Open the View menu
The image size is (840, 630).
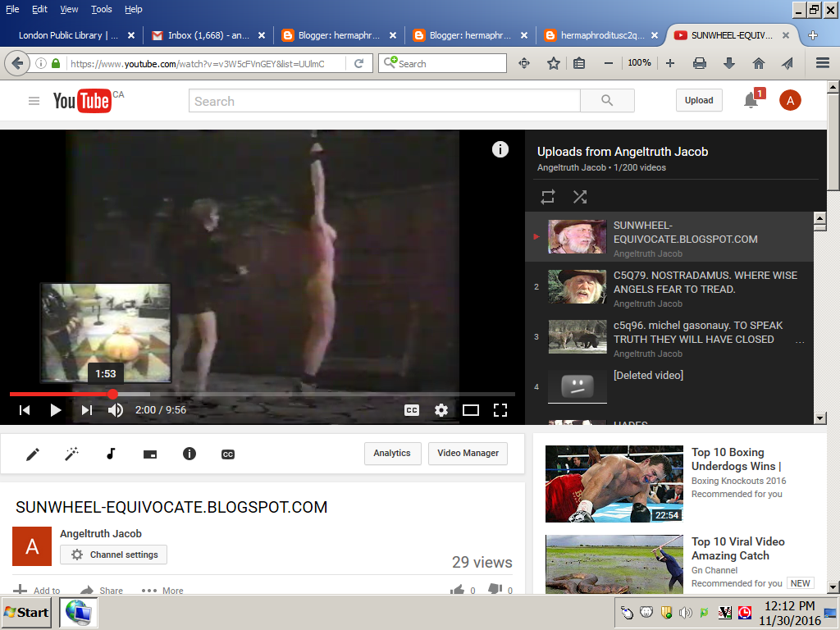[x=69, y=9]
